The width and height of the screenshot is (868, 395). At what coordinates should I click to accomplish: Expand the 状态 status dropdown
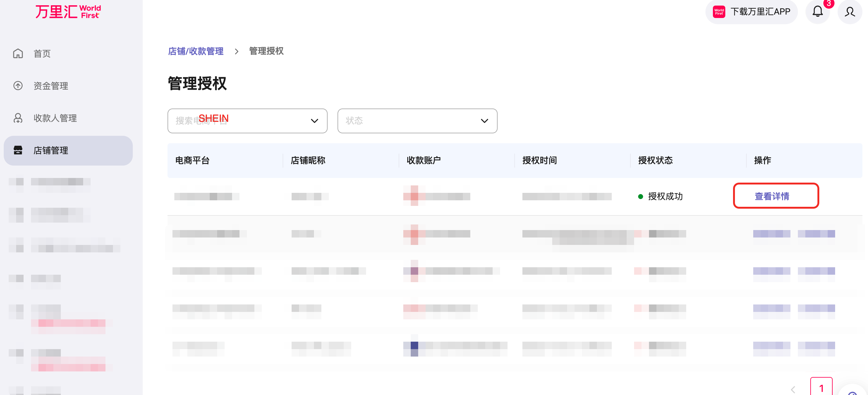coord(417,121)
